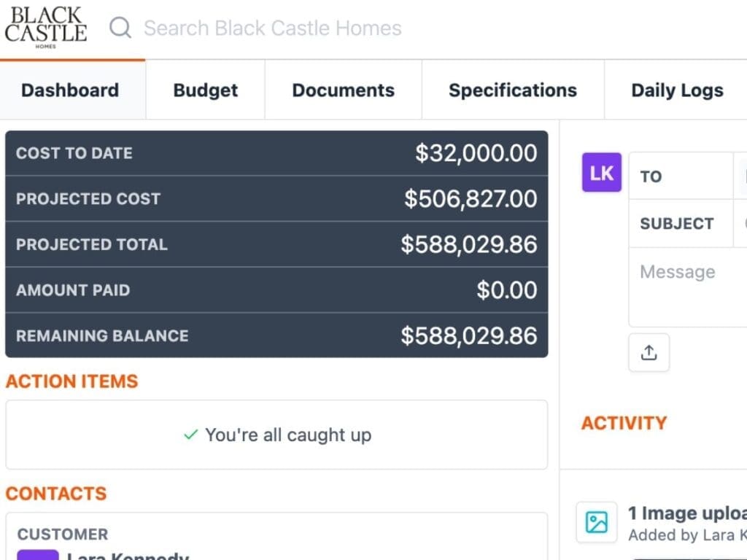Image resolution: width=747 pixels, height=560 pixels.
Task: Click the Black Castle Homes logo
Action: click(x=45, y=28)
